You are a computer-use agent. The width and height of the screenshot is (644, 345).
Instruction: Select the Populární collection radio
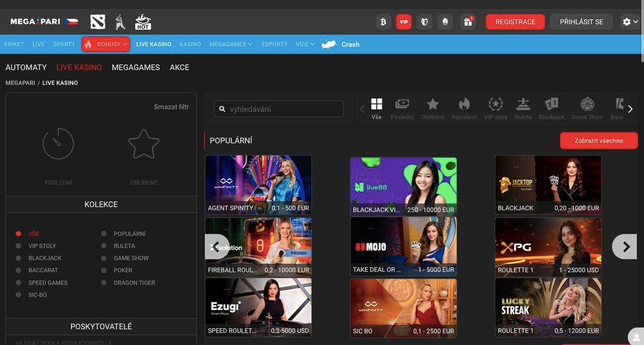pyautogui.click(x=104, y=233)
